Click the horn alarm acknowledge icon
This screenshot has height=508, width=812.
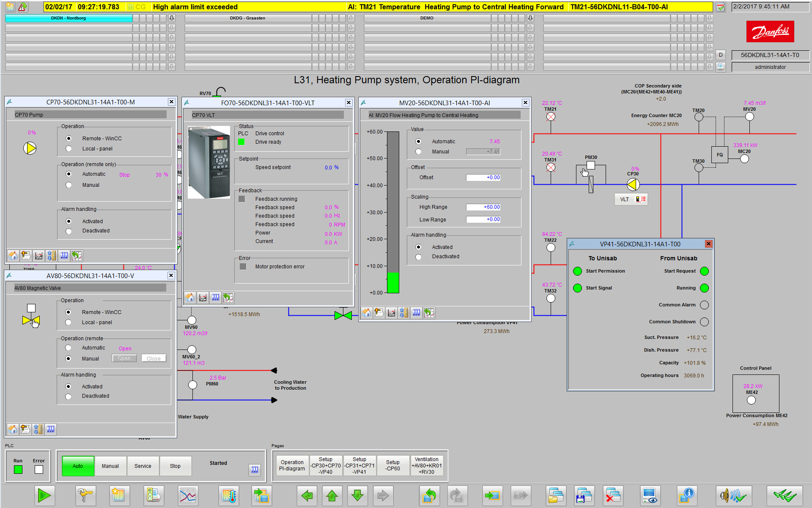[733, 495]
